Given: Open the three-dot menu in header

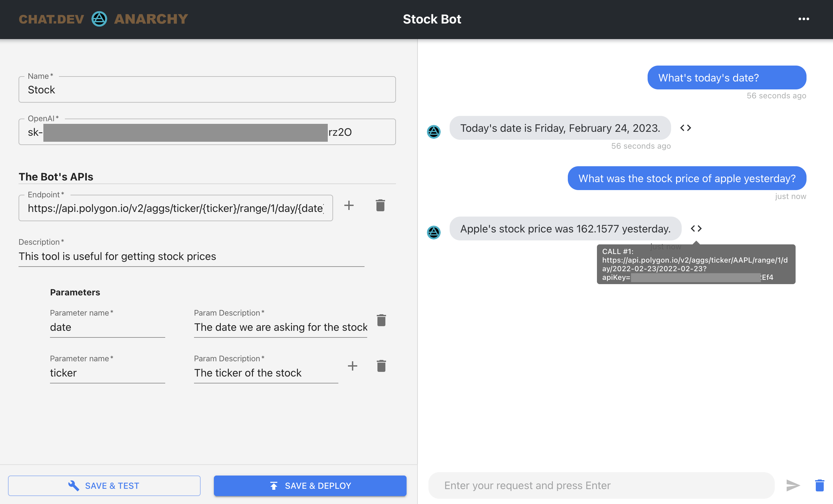Looking at the screenshot, I should click(x=803, y=19).
